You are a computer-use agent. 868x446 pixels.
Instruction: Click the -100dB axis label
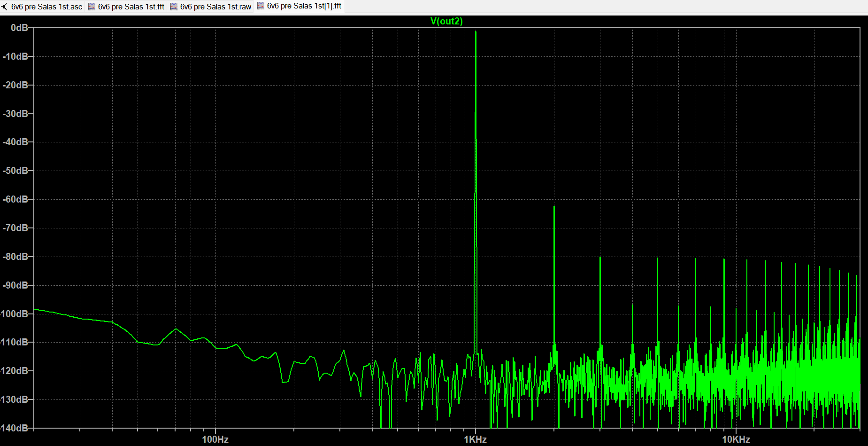coord(15,314)
